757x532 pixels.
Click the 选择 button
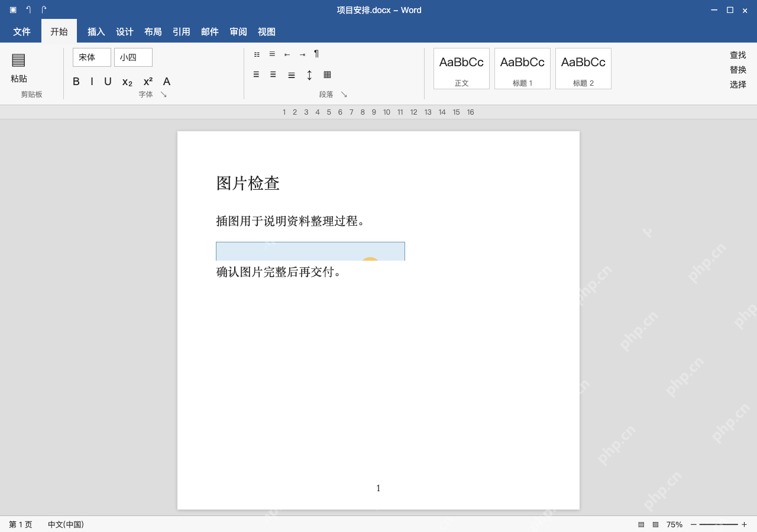click(x=738, y=85)
